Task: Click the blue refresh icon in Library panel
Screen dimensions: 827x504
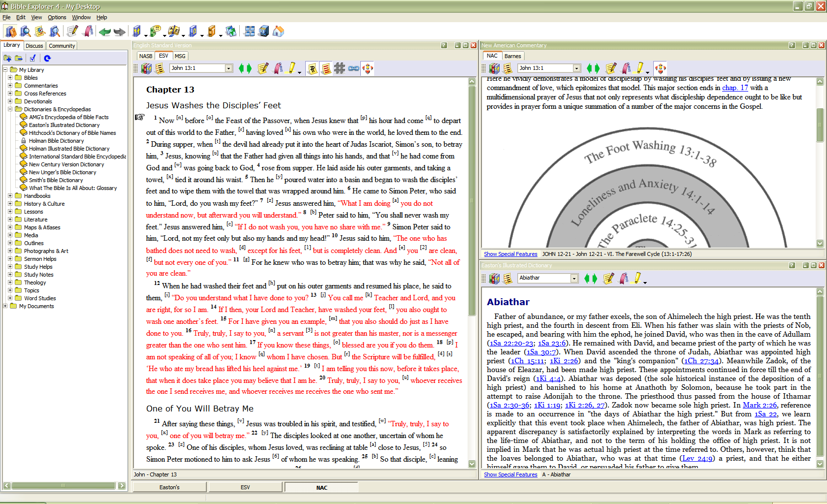Action: 47,58
